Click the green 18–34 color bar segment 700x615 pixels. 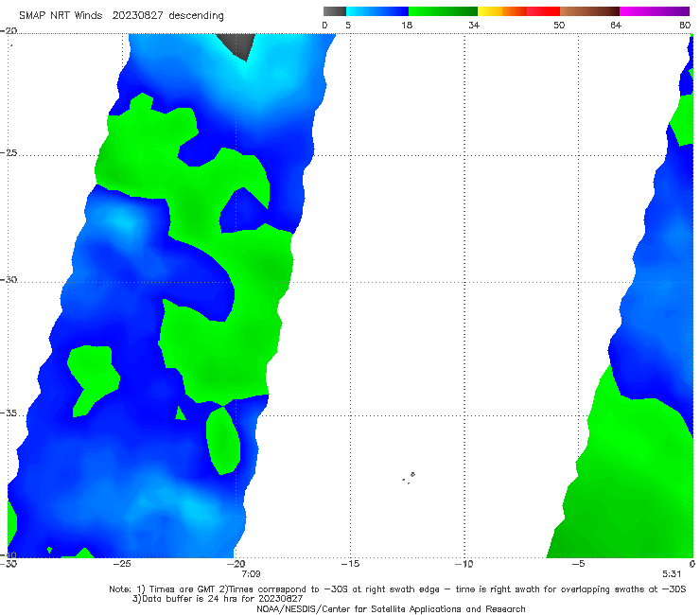pos(443,11)
